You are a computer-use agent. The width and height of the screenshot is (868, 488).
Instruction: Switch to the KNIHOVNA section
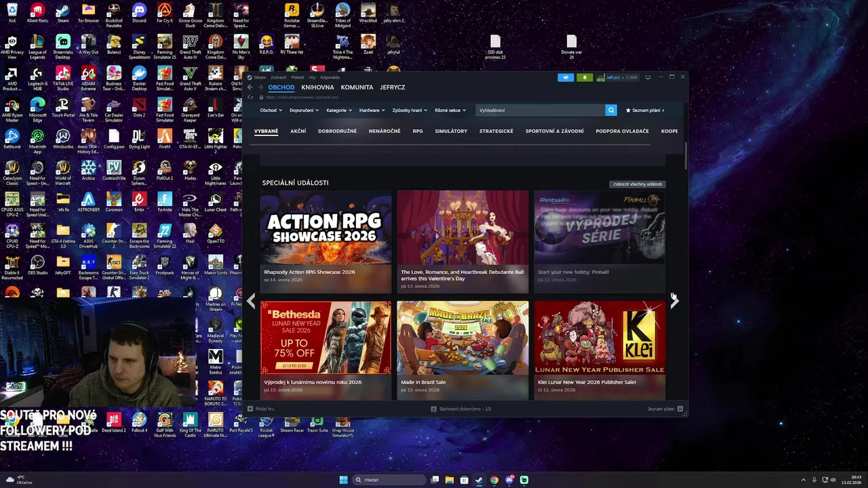317,87
